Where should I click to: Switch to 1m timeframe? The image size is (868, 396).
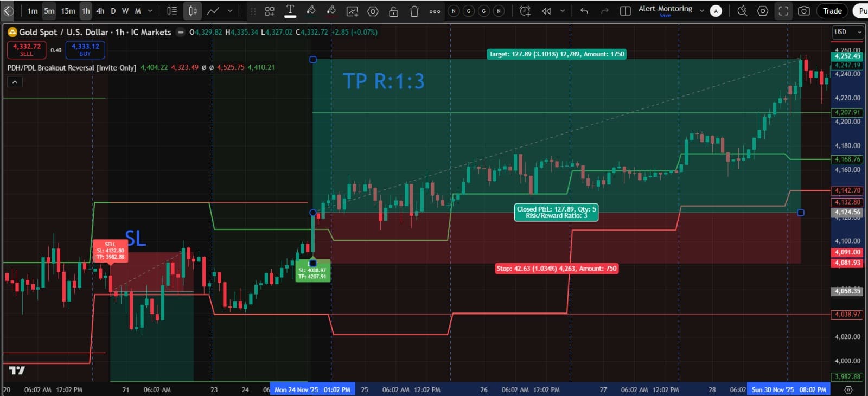(x=33, y=11)
